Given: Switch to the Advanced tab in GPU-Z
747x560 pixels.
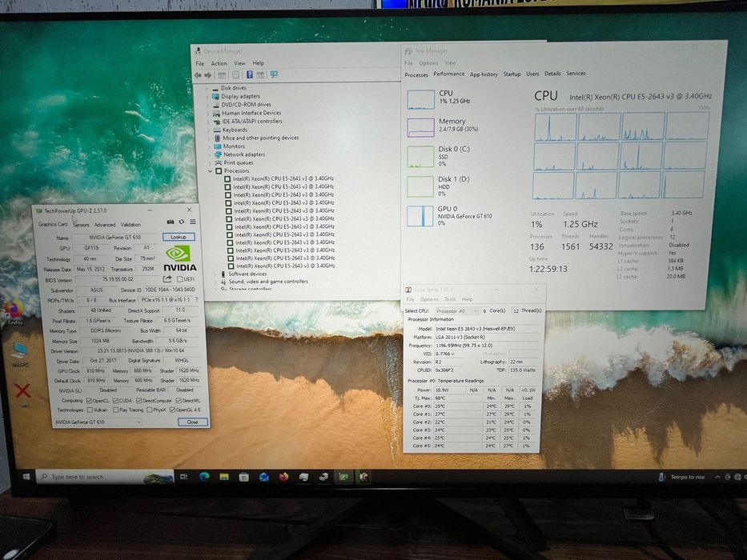Looking at the screenshot, I should coord(105,225).
